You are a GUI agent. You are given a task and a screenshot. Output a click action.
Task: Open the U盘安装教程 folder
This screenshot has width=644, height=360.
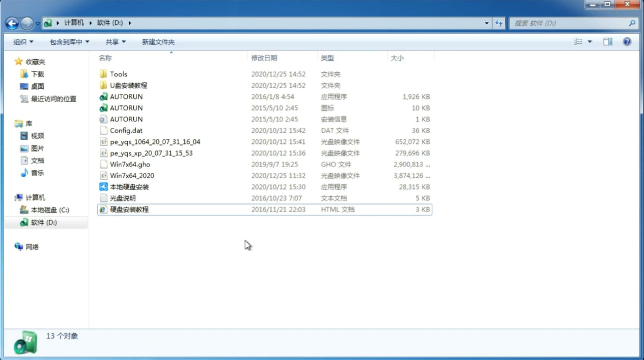128,85
